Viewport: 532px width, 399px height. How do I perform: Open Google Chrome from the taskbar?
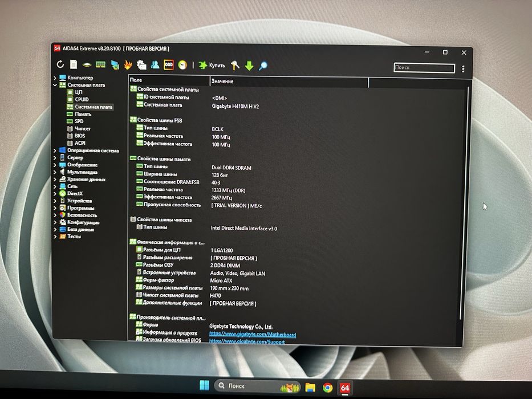327,388
